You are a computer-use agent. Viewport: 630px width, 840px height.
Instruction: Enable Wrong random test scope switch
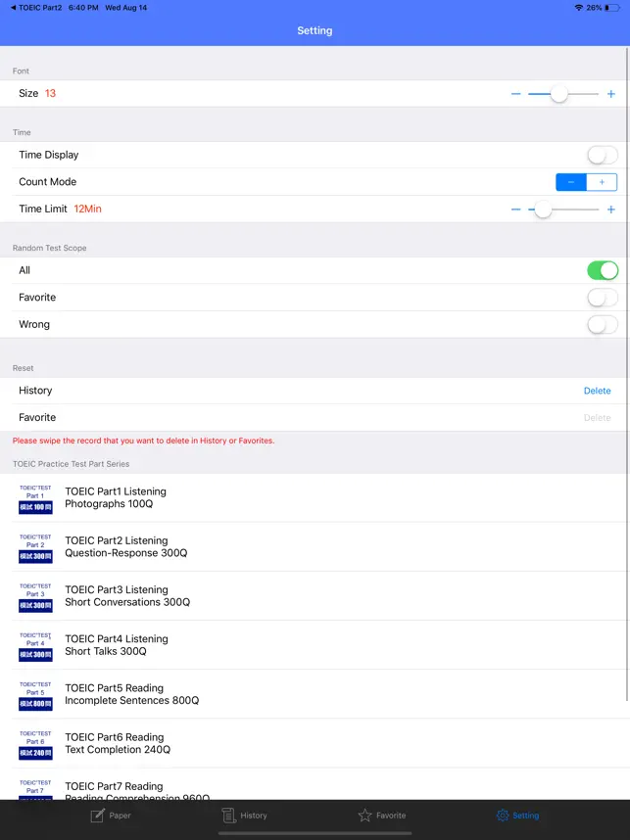click(603, 325)
